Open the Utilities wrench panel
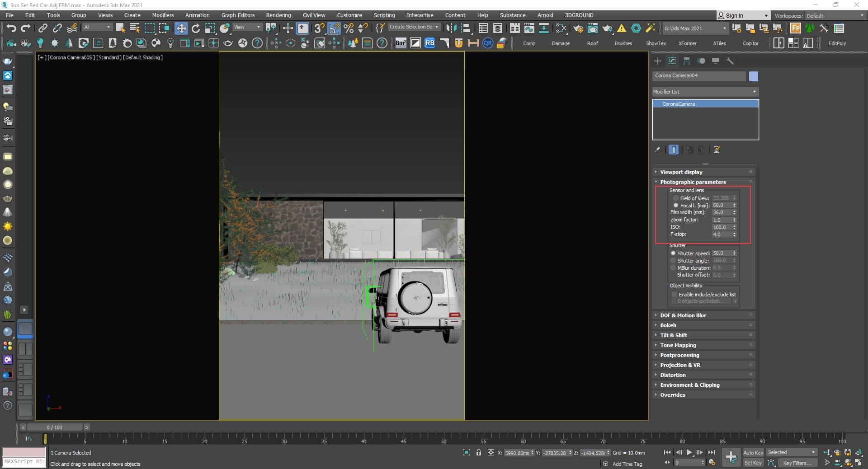The width and height of the screenshot is (868, 469). tap(730, 61)
